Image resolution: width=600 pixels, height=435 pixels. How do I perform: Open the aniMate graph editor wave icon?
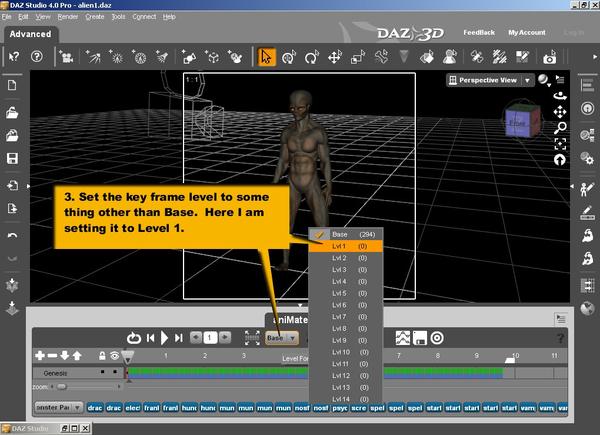click(403, 338)
